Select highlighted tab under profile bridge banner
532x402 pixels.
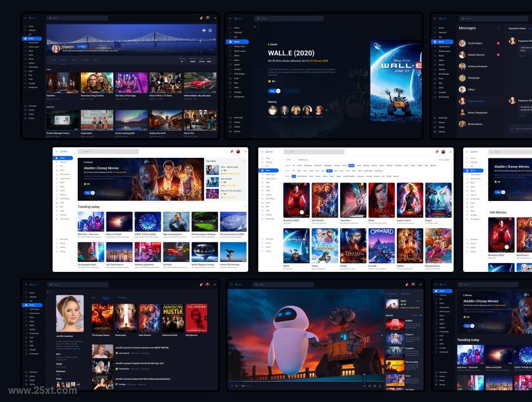pos(63,60)
